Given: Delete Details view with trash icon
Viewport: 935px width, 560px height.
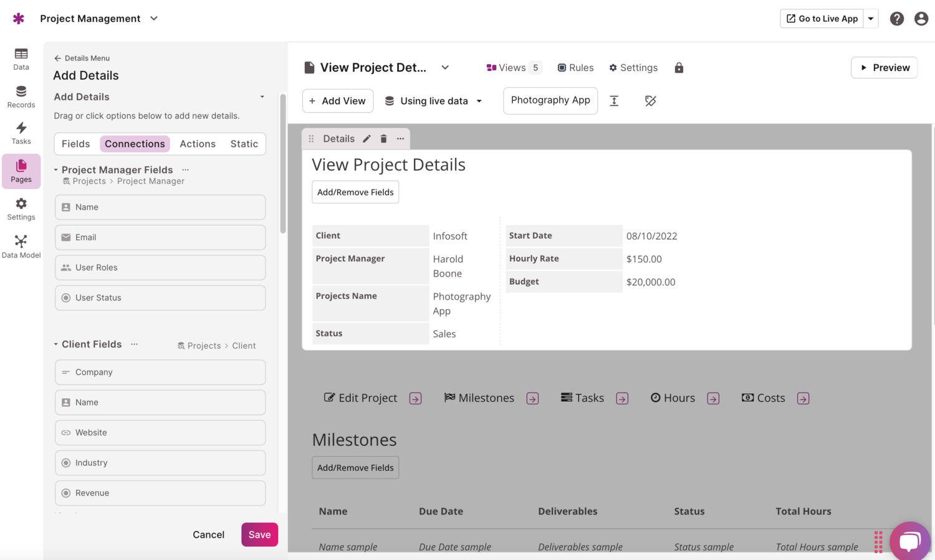Looking at the screenshot, I should click(x=383, y=139).
